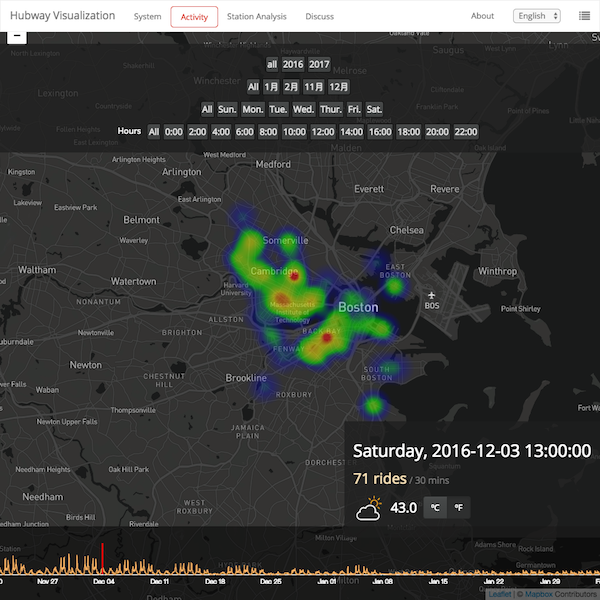The image size is (600, 600).
Task: Choose the 14:00 hour filter
Action: [351, 132]
